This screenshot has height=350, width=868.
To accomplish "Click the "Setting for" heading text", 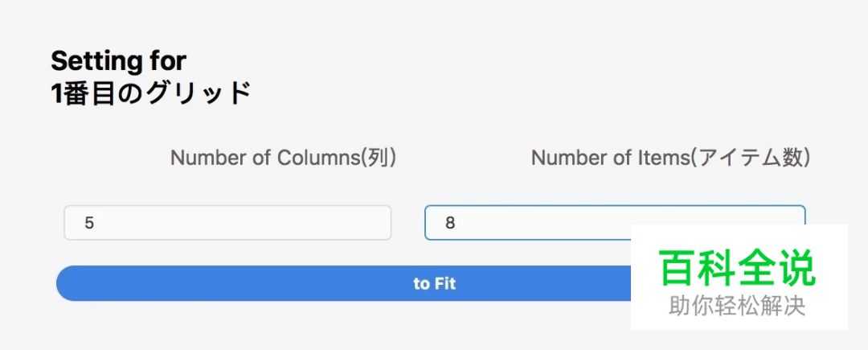I will click(118, 60).
